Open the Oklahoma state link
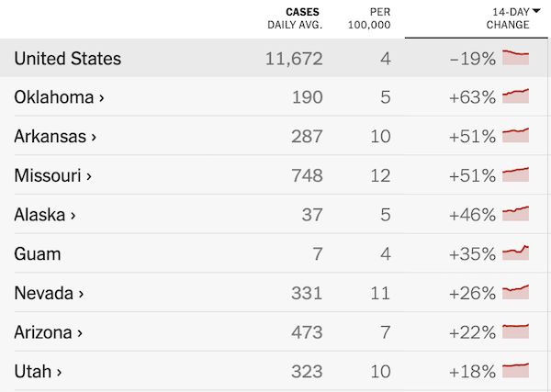The width and height of the screenshot is (551, 392). point(59,97)
